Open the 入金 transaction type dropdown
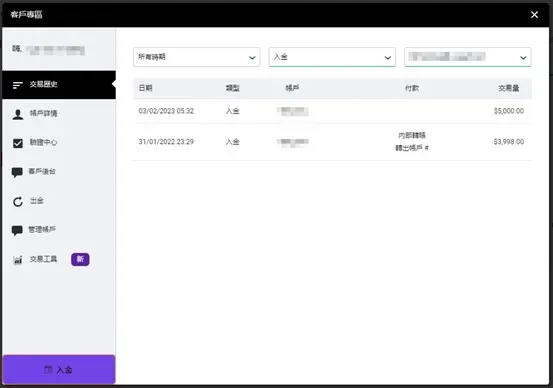Screen dimensions: 553x388 tap(332, 57)
